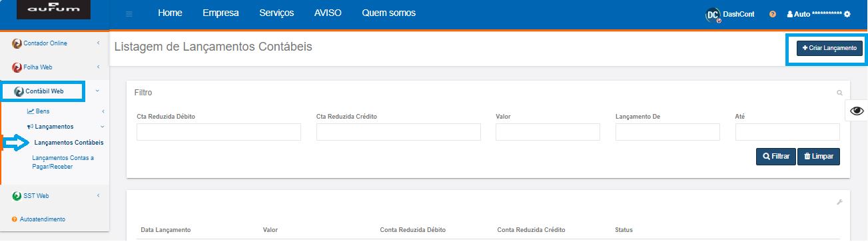The image size is (868, 242).
Task: Click the Contador Online sidebar icon
Action: pyautogui.click(x=17, y=43)
